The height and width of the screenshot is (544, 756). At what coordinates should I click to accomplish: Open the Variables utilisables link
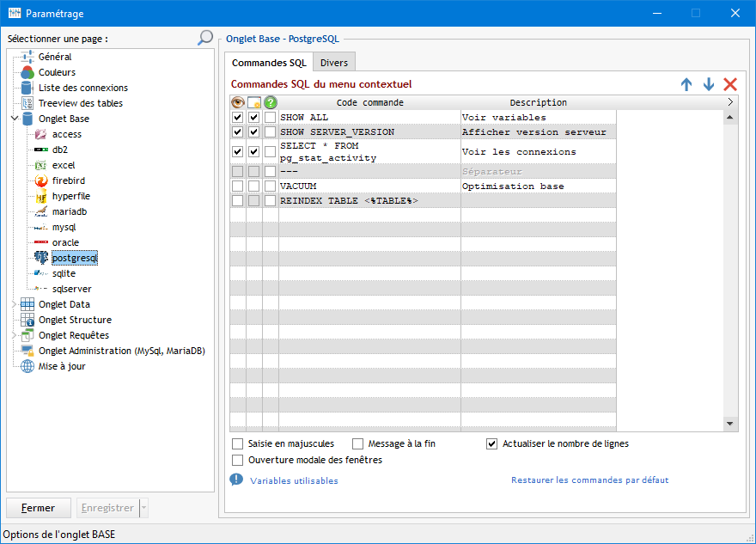[x=294, y=480]
